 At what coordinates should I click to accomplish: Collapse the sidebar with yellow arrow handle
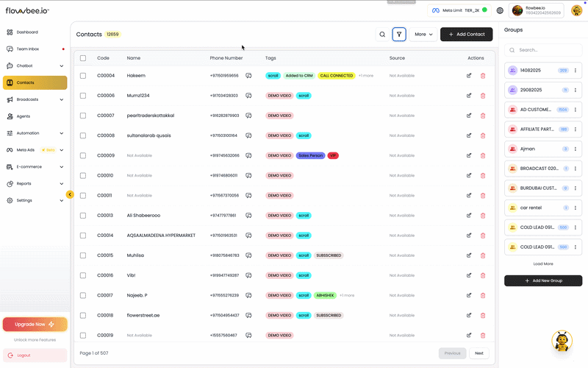click(x=70, y=194)
